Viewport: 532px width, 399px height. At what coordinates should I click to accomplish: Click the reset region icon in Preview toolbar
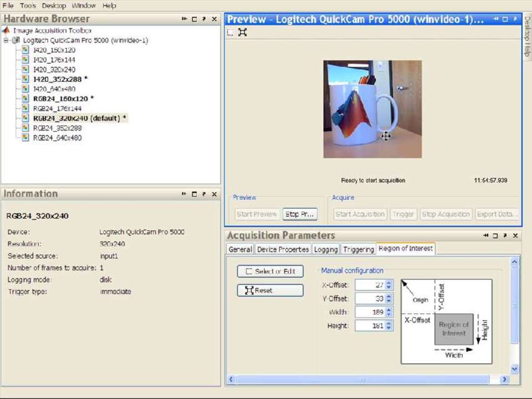242,32
